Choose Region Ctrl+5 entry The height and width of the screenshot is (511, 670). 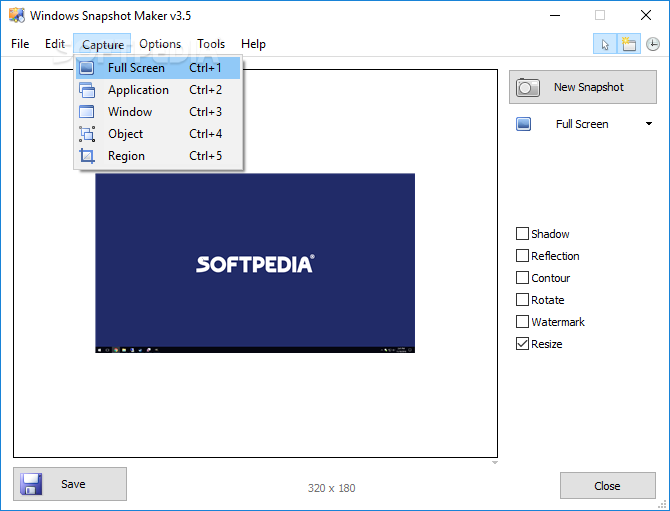[x=158, y=156]
